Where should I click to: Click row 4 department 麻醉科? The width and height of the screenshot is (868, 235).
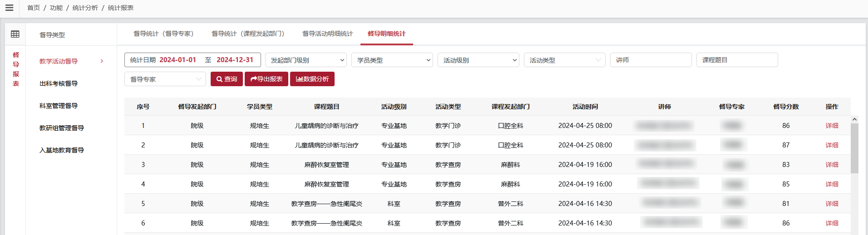511,184
